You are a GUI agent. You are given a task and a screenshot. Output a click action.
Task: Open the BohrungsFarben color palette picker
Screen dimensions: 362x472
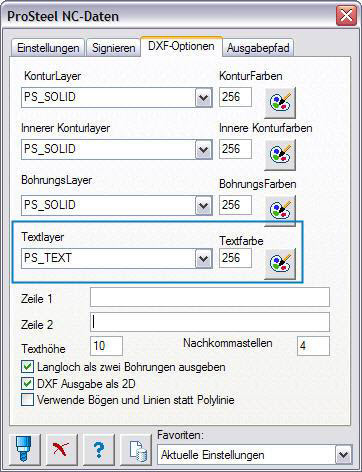tap(280, 210)
